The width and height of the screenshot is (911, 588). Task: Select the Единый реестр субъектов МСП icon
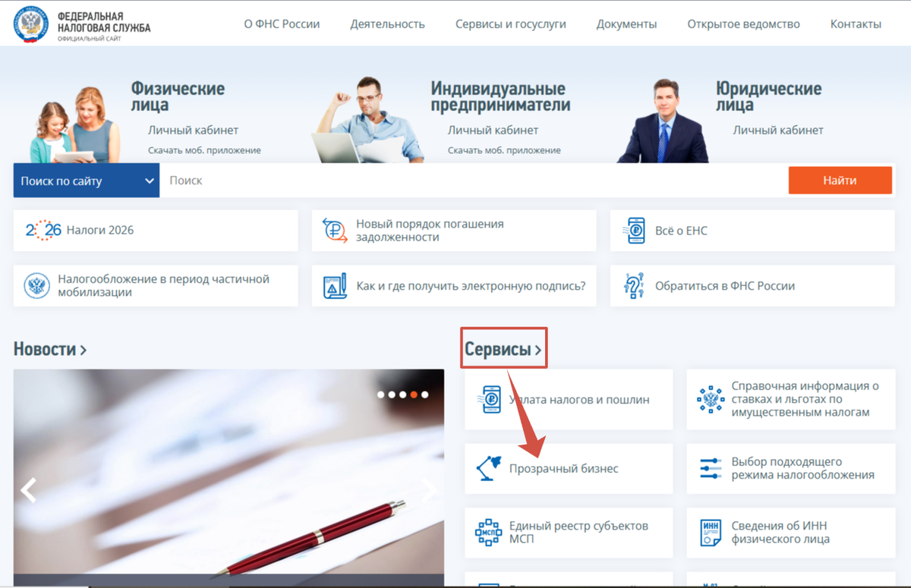(490, 532)
